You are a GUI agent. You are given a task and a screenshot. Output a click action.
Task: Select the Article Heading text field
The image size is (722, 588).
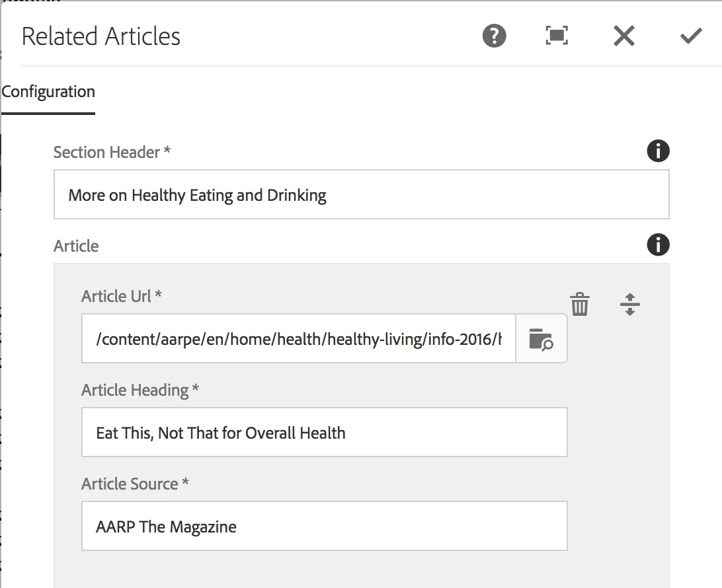pos(325,433)
